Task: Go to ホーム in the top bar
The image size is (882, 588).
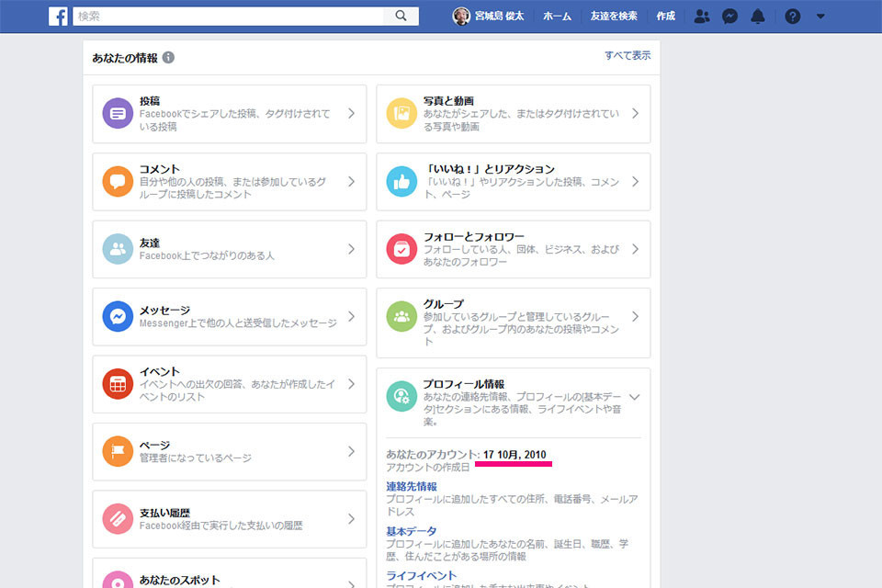Action: tap(557, 17)
